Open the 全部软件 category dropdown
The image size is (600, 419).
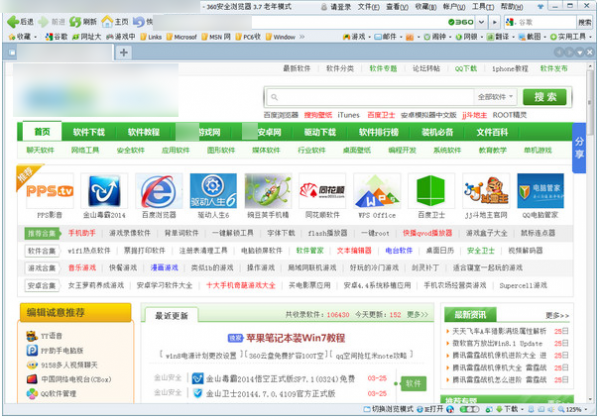[495, 97]
